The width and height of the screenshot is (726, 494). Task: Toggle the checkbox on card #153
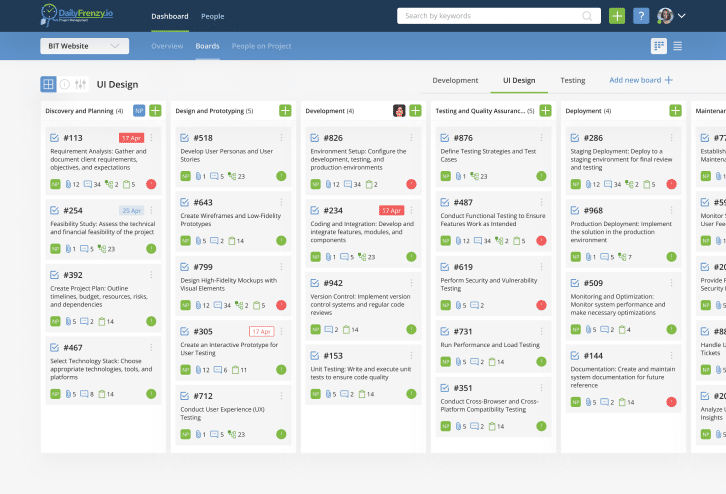pyautogui.click(x=315, y=356)
